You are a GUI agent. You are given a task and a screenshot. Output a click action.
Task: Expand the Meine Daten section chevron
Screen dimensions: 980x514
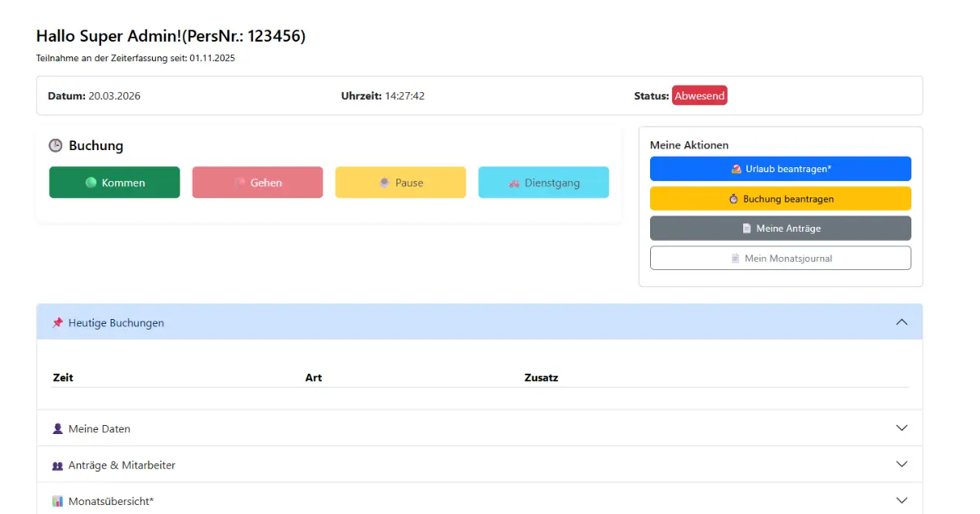[x=902, y=428]
